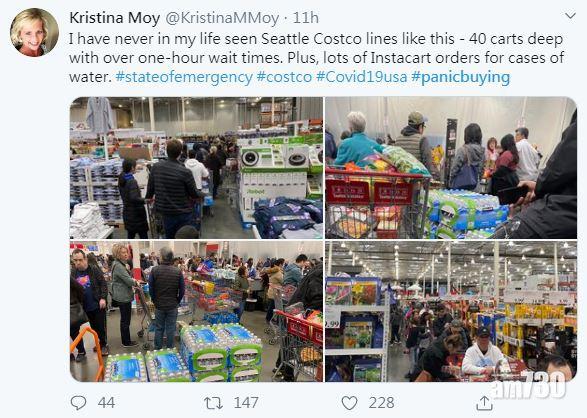The height and width of the screenshot is (418, 587).
Task: Follow the #stateofemergency hashtag
Action: (184, 77)
